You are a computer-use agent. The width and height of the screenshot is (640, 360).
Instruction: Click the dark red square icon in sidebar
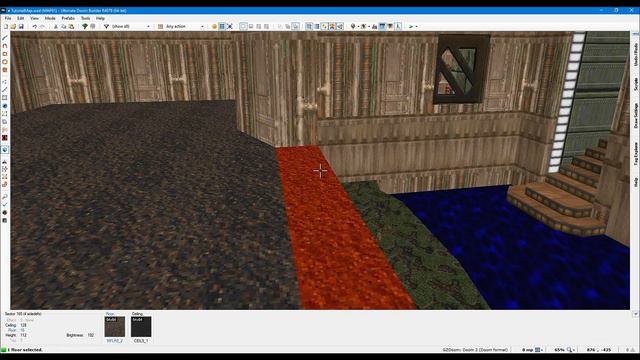tap(5, 138)
